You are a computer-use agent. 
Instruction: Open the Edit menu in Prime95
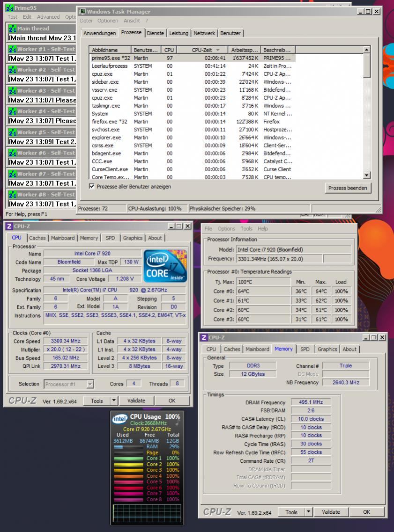pos(27,17)
